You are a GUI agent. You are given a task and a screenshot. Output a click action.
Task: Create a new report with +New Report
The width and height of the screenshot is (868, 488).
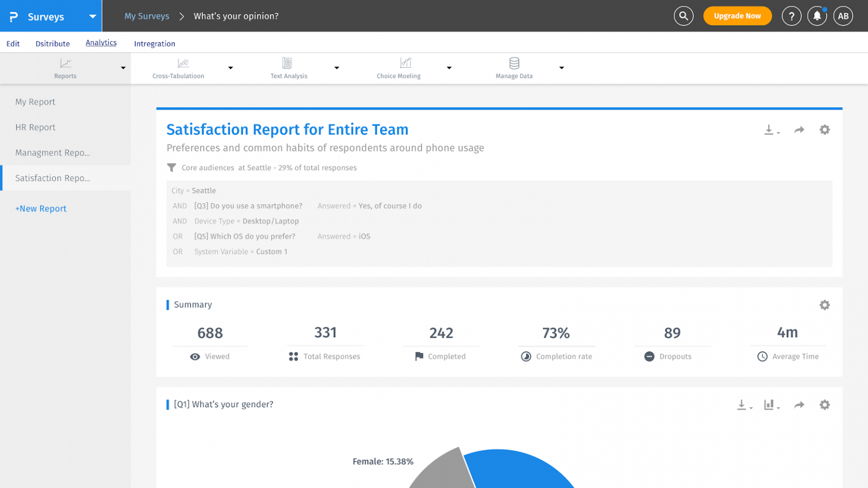point(41,208)
